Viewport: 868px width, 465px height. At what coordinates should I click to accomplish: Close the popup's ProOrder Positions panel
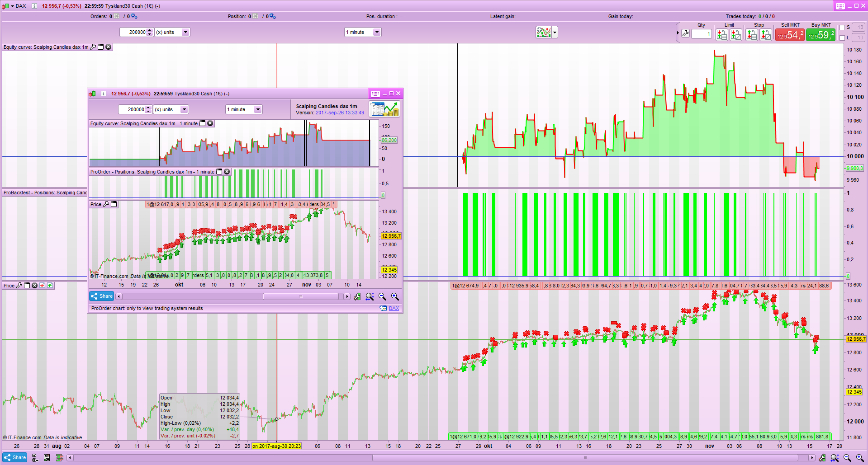pyautogui.click(x=227, y=172)
